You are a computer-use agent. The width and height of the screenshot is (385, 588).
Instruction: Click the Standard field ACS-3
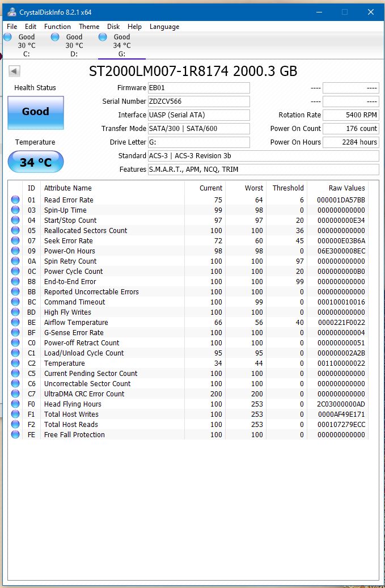(x=264, y=155)
